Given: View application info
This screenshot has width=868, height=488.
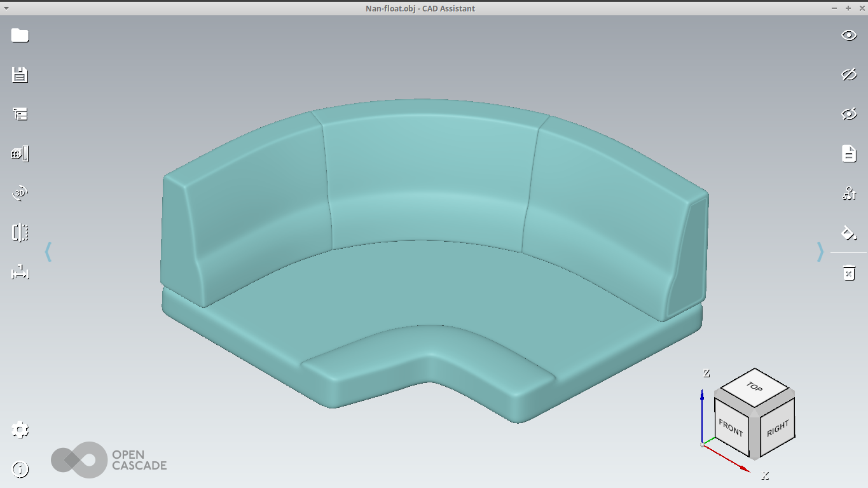Looking at the screenshot, I should point(19,470).
